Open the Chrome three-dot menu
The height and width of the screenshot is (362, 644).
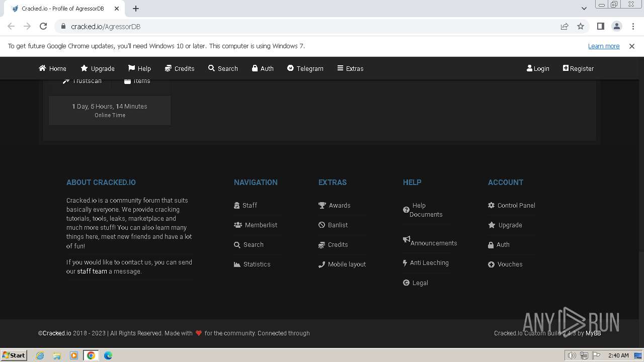point(633,26)
